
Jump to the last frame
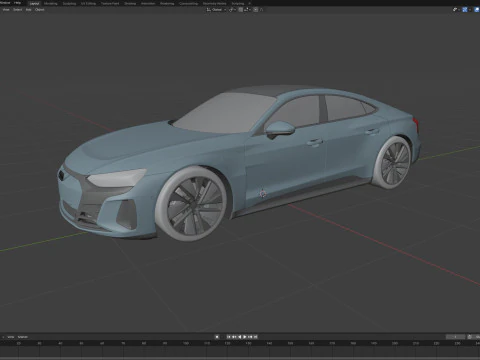[x=256, y=337]
